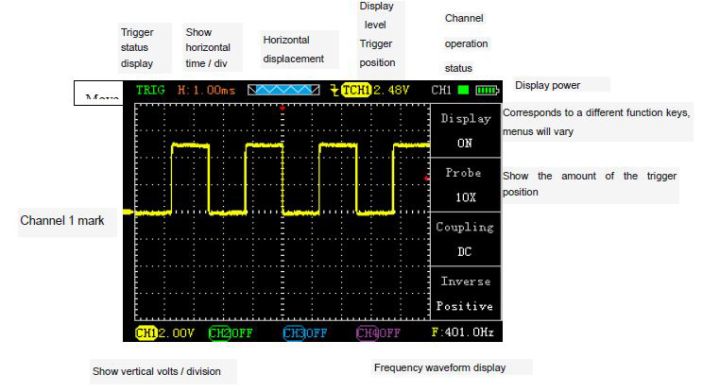Open the 2.00V volts per division setting
The height and width of the screenshot is (392, 720).
(176, 333)
